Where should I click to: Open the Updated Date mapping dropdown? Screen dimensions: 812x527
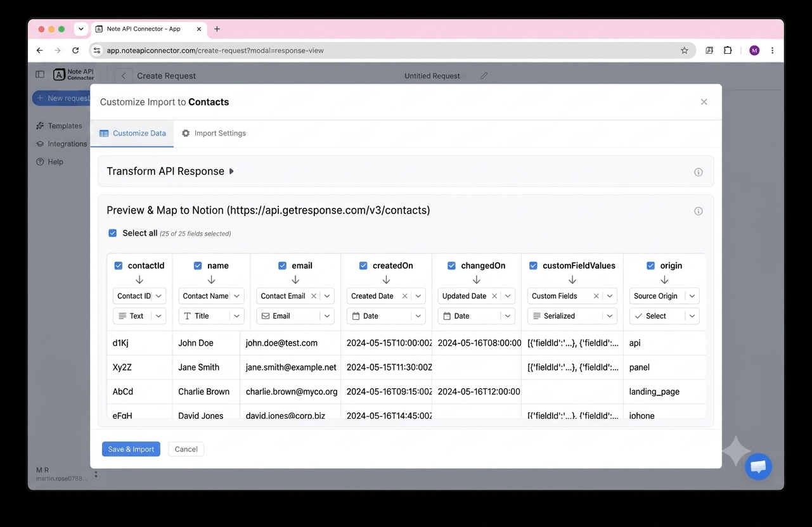click(508, 296)
